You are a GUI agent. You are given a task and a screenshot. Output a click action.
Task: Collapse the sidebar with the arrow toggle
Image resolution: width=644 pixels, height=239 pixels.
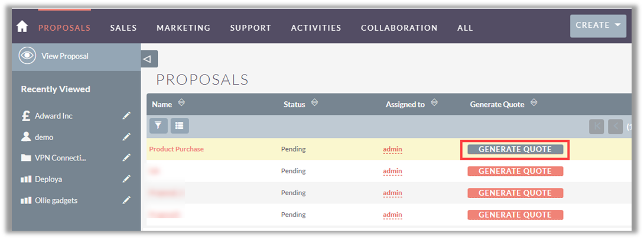tap(148, 59)
